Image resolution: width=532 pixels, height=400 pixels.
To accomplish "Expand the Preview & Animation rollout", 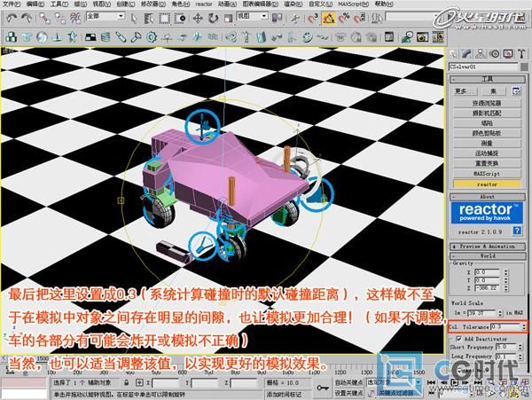I will pos(488,247).
